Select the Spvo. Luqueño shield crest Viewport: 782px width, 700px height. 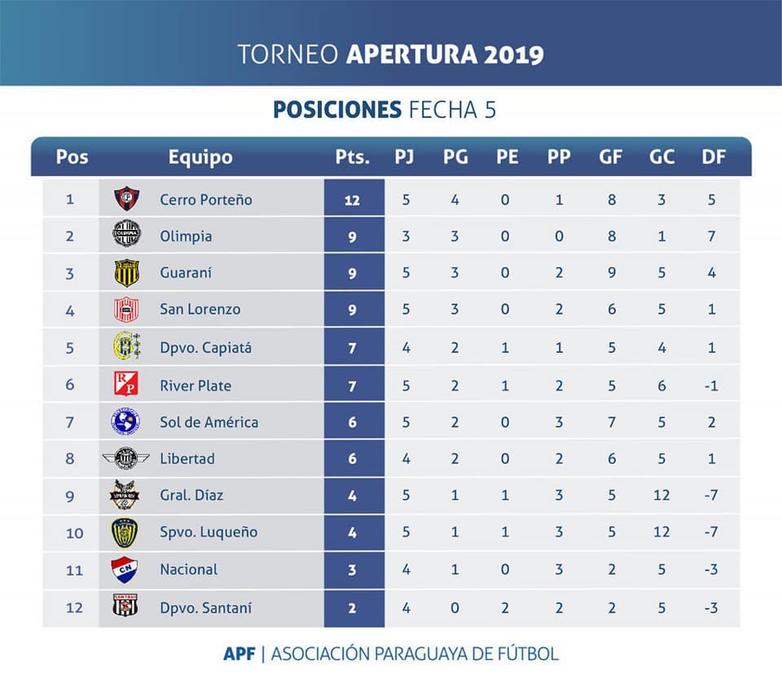pos(125,532)
